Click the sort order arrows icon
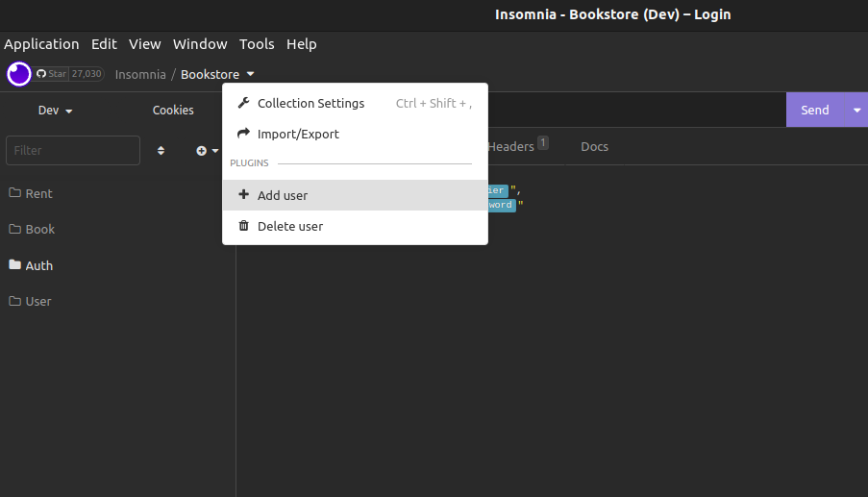The width and height of the screenshot is (868, 497). (x=161, y=151)
